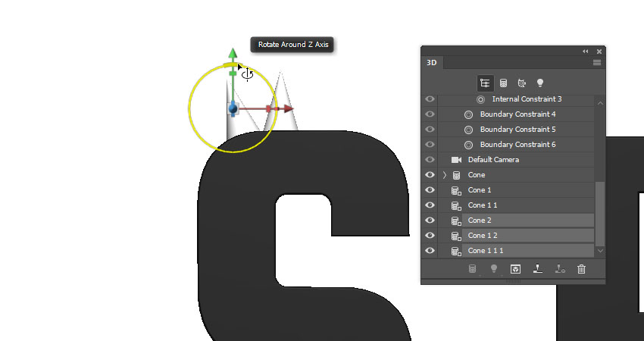Click Start 3D Print icon
Viewport: 644px width, 341px height.
tap(537, 269)
